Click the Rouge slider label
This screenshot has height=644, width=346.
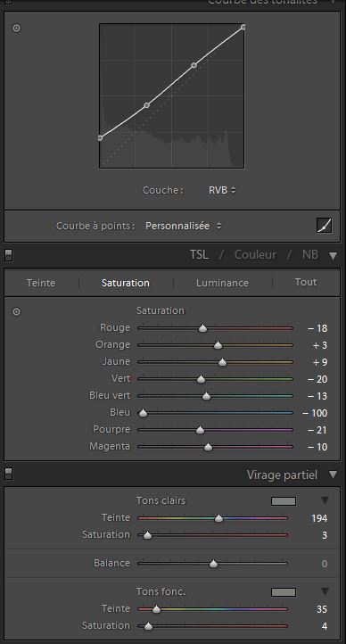point(115,327)
